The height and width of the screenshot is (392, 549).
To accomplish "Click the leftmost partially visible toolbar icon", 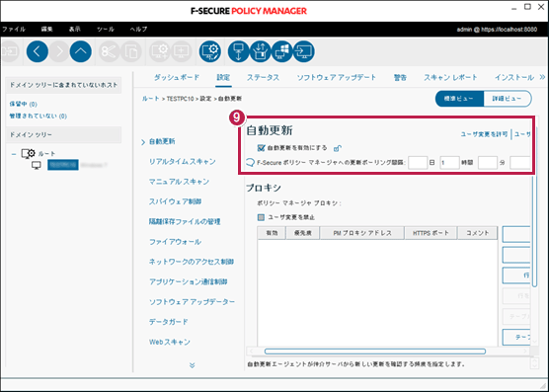I will 9,51.
